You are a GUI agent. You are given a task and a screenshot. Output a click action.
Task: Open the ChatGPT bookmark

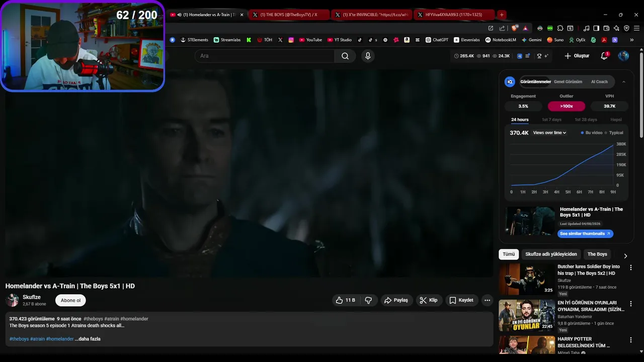(437, 40)
